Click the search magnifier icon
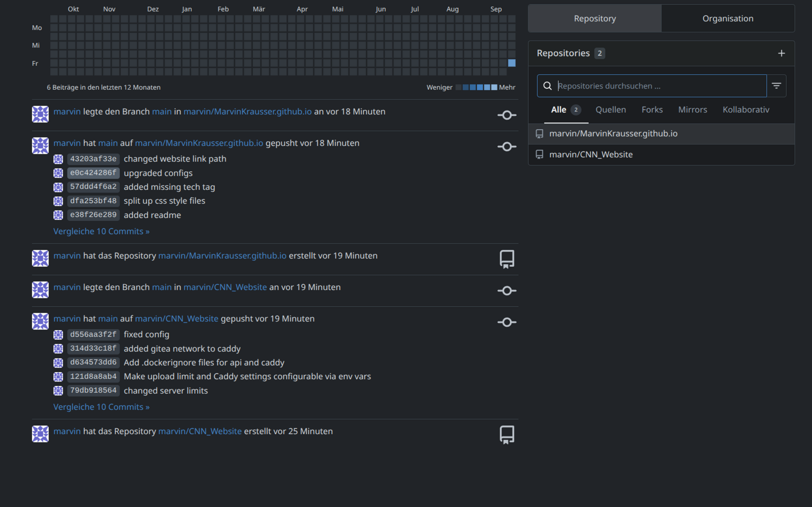812x507 pixels. pyautogui.click(x=547, y=86)
